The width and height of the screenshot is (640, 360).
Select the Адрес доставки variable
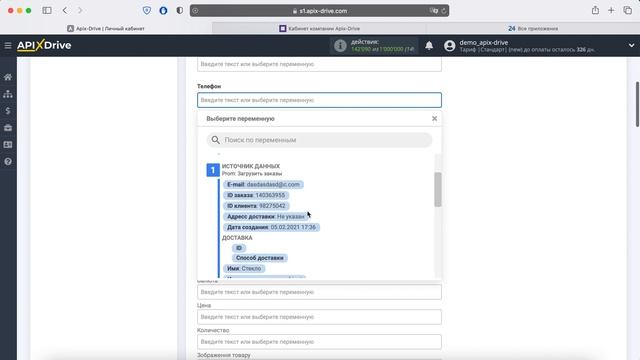[x=266, y=216]
